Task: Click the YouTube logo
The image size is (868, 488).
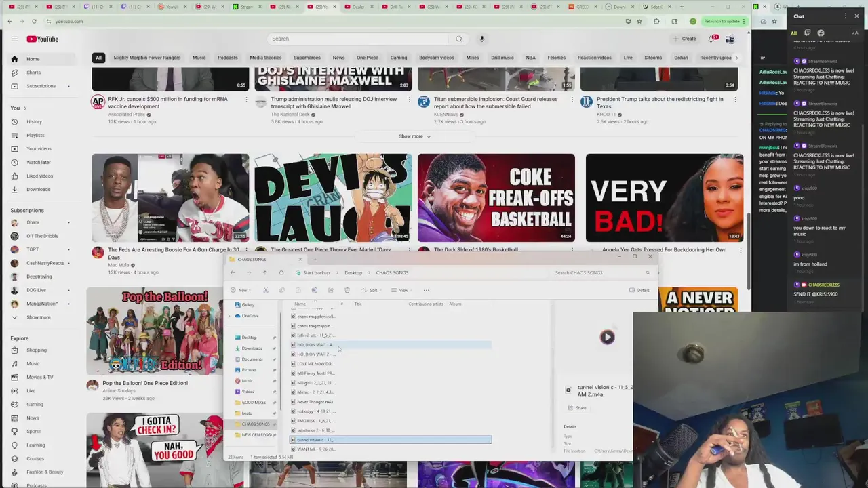Action: pyautogui.click(x=43, y=39)
